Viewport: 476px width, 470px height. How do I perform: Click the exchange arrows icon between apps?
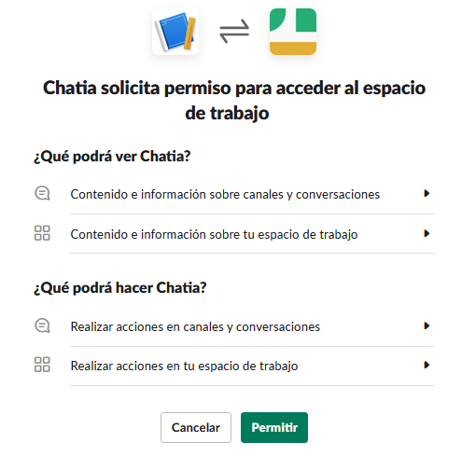tap(234, 32)
